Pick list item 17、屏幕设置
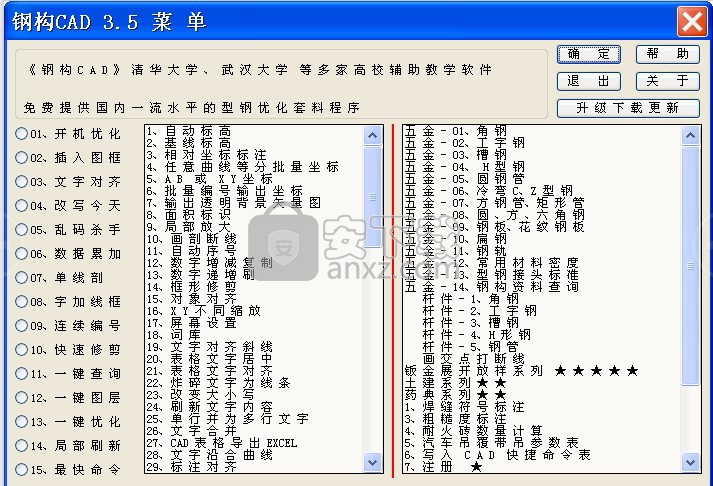 click(191, 323)
